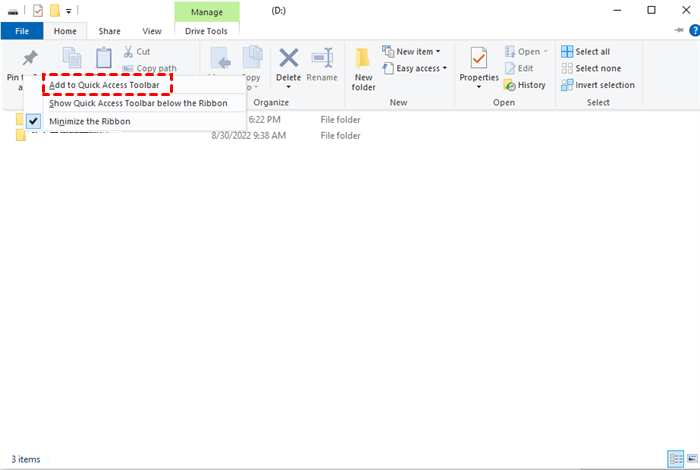Open the Customize Quick Access Toolbar arrow

[68, 11]
